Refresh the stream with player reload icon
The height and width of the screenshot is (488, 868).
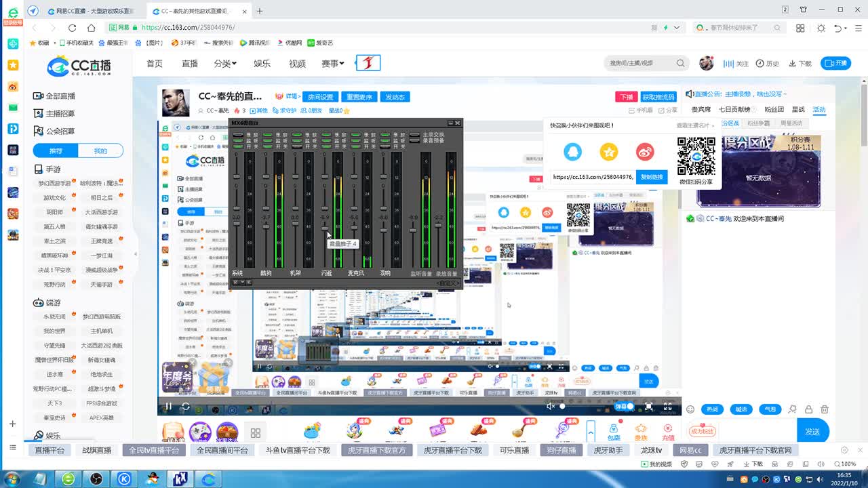(185, 407)
